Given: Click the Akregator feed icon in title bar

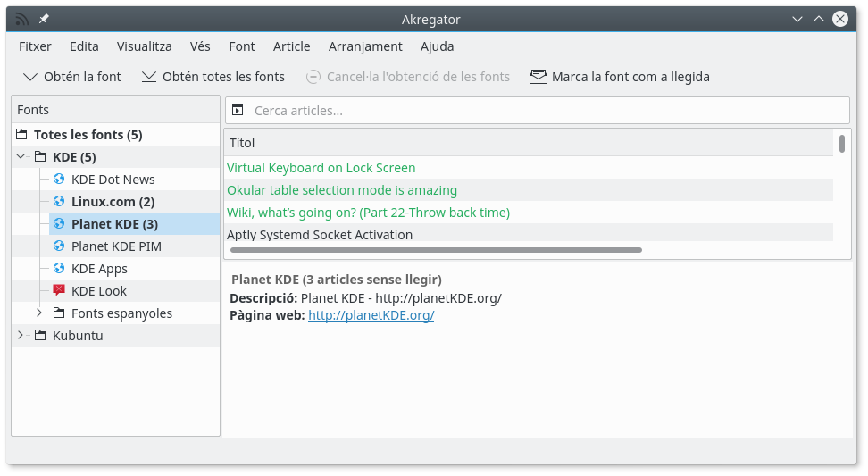Looking at the screenshot, I should pyautogui.click(x=22, y=19).
